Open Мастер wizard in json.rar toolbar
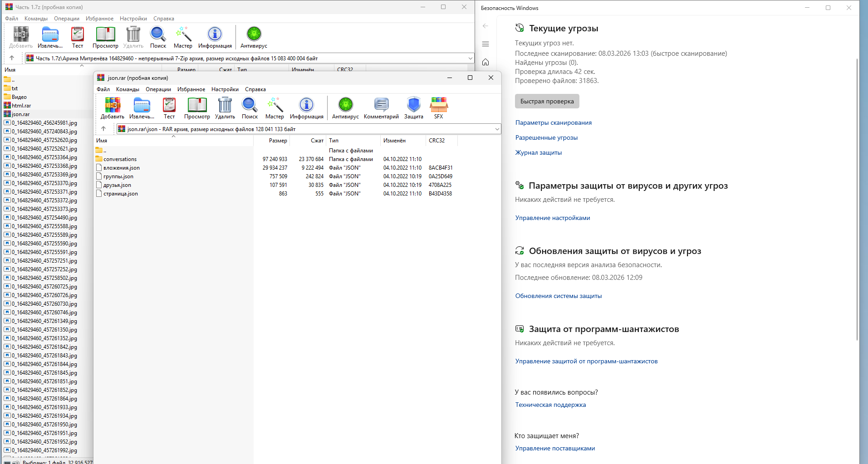This screenshot has width=868, height=464. [275, 108]
